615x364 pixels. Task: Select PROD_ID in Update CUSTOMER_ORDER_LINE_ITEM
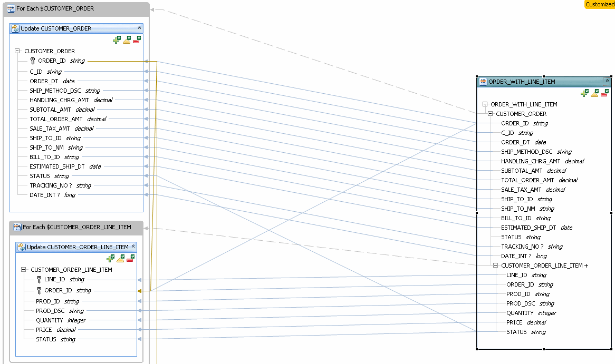click(x=57, y=301)
